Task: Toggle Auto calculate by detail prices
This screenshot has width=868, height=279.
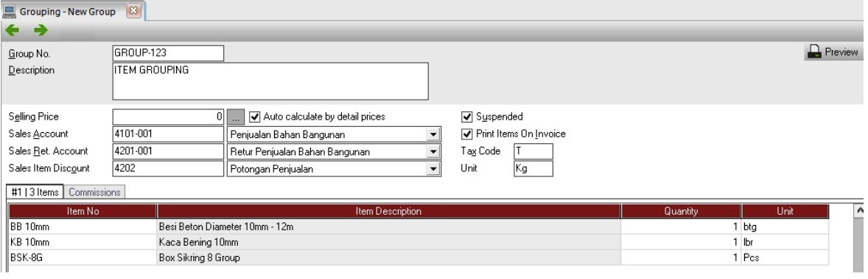Action: point(255,117)
